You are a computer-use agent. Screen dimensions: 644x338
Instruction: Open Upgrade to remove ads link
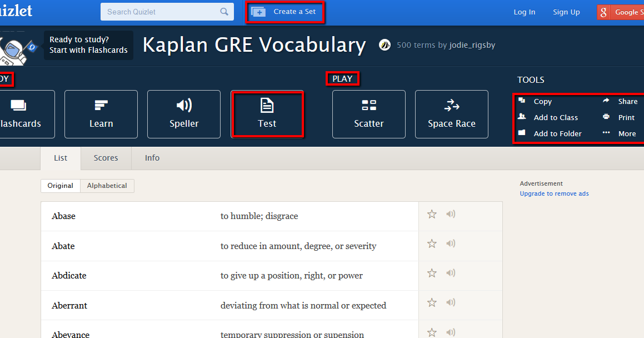(x=553, y=193)
